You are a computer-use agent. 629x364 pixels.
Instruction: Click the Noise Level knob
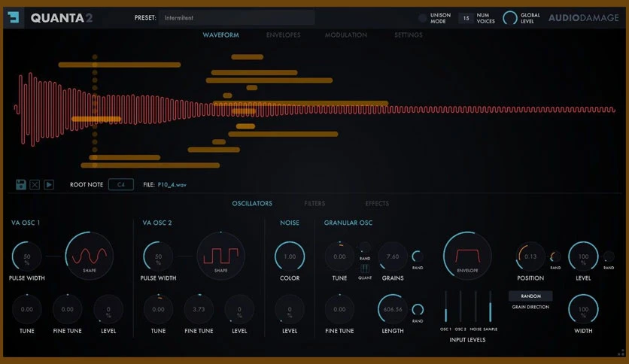(290, 310)
